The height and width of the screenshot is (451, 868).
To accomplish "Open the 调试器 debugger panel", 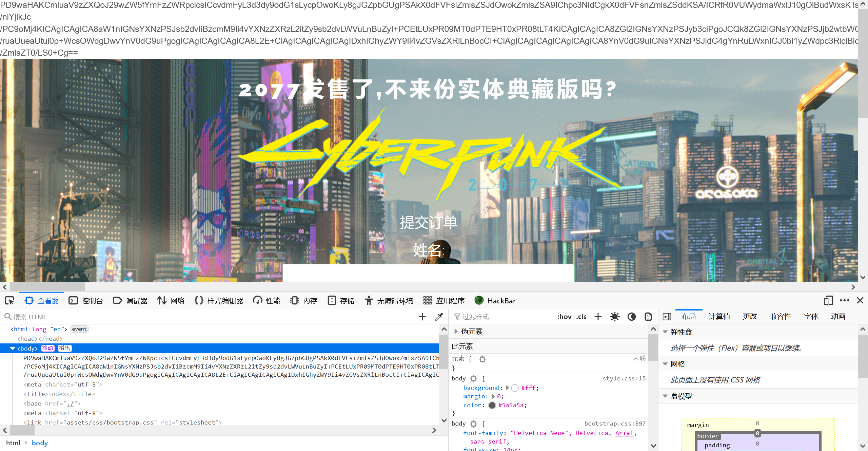I will pyautogui.click(x=130, y=301).
